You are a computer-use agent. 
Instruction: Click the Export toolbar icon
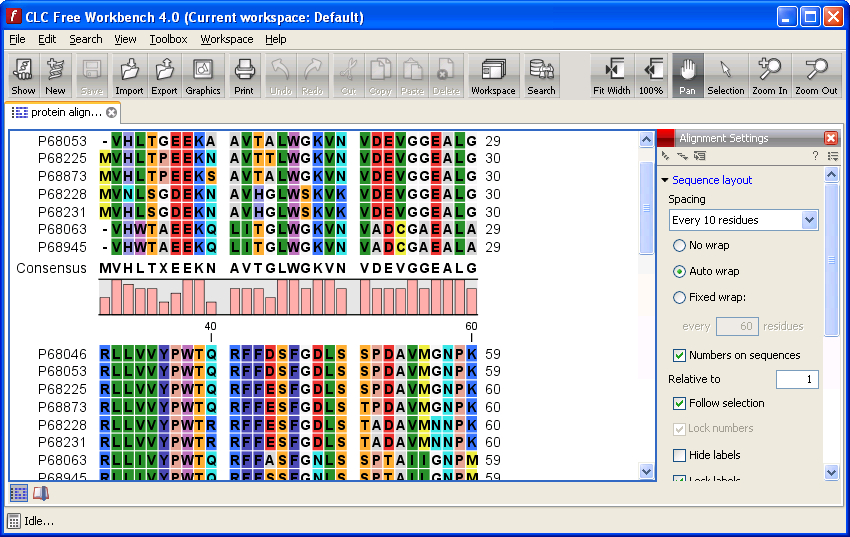[164, 76]
